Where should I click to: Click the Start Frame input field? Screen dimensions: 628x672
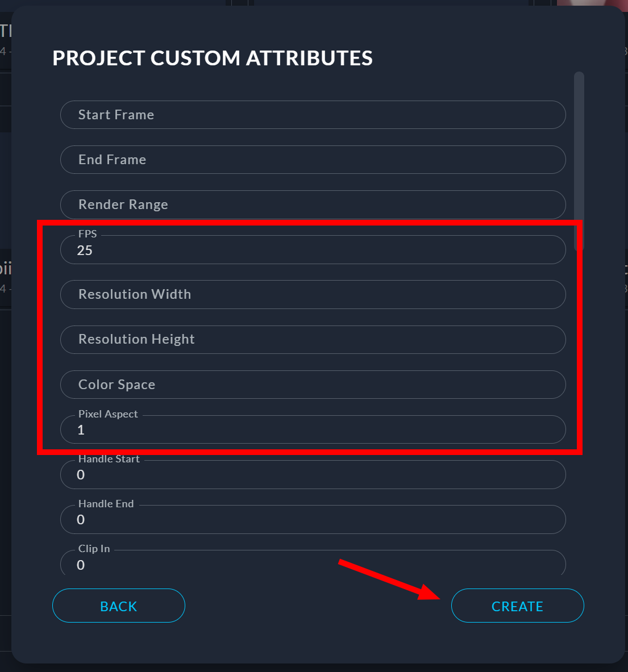click(313, 115)
